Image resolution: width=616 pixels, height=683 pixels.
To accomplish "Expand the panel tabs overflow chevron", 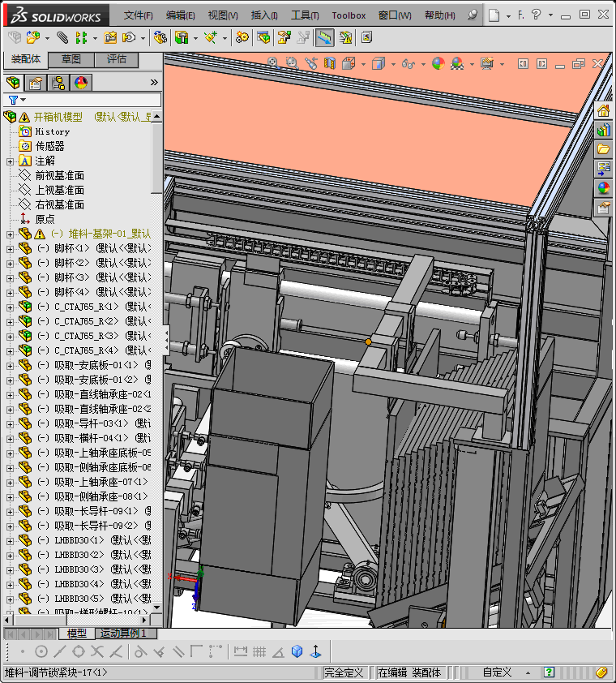I will pyautogui.click(x=154, y=82).
